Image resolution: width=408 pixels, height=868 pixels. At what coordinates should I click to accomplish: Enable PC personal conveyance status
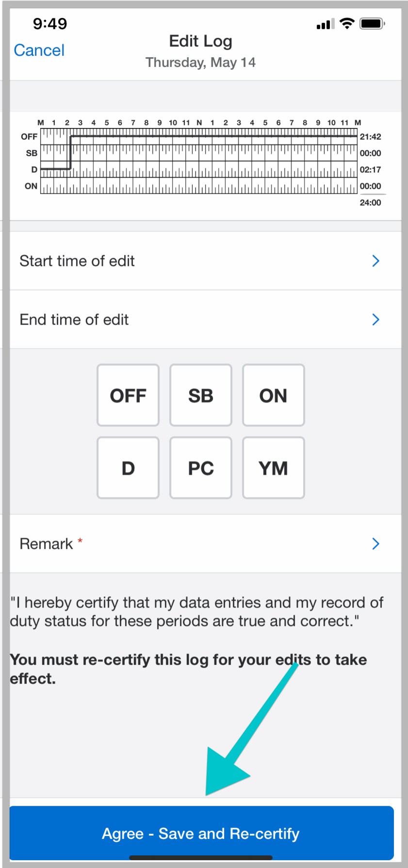coord(200,467)
